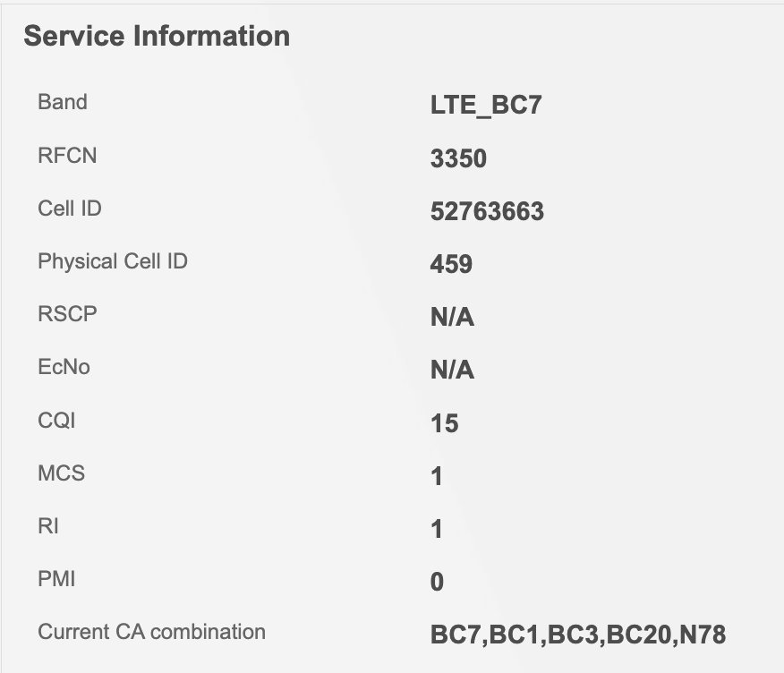784x673 pixels.
Task: Click the EcNo label
Action: coord(64,367)
